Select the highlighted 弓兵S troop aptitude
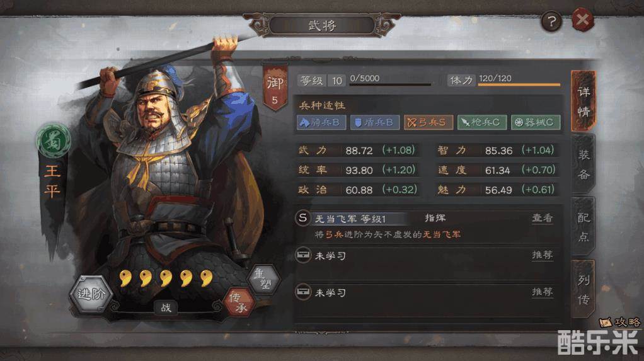644x361 pixels. click(x=428, y=122)
